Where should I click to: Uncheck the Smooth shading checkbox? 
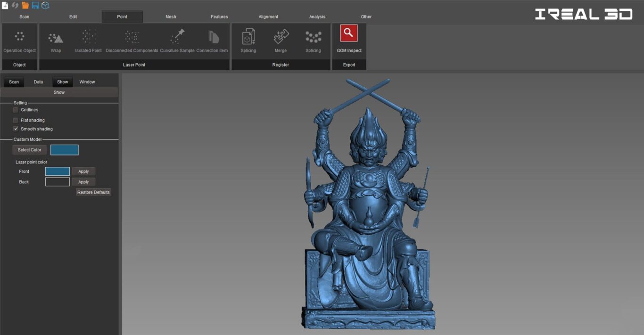pos(16,129)
